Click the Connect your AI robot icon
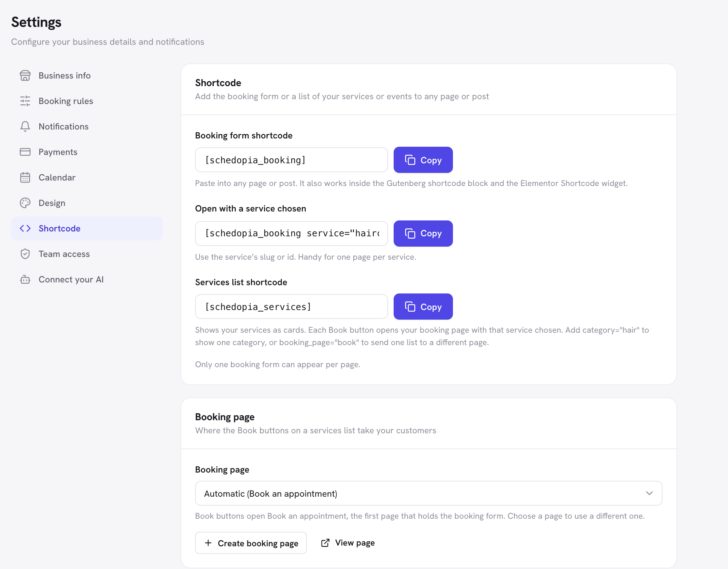The image size is (728, 569). pos(25,279)
